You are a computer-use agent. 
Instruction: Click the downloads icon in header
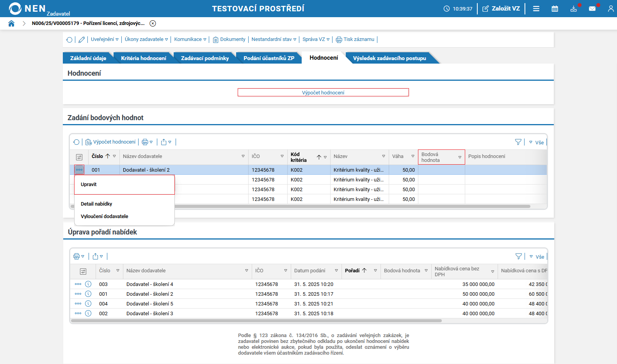573,9
